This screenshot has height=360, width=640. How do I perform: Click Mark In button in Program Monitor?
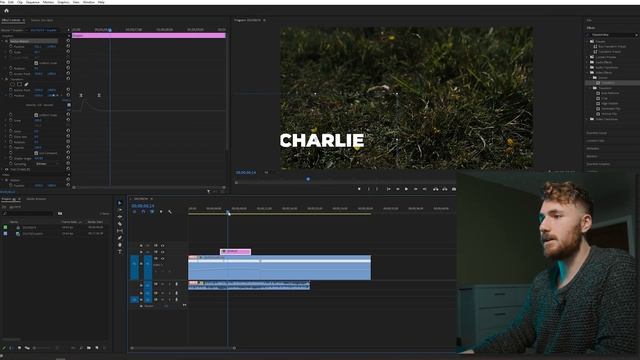369,189
